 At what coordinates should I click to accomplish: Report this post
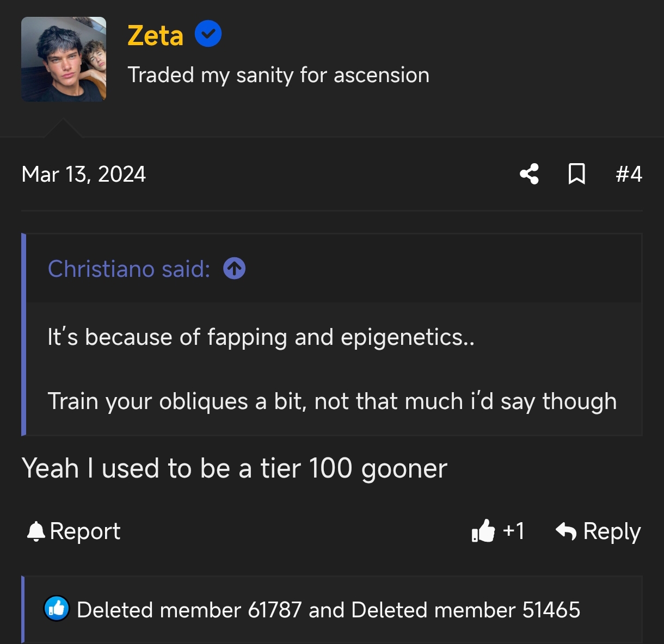[x=73, y=531]
